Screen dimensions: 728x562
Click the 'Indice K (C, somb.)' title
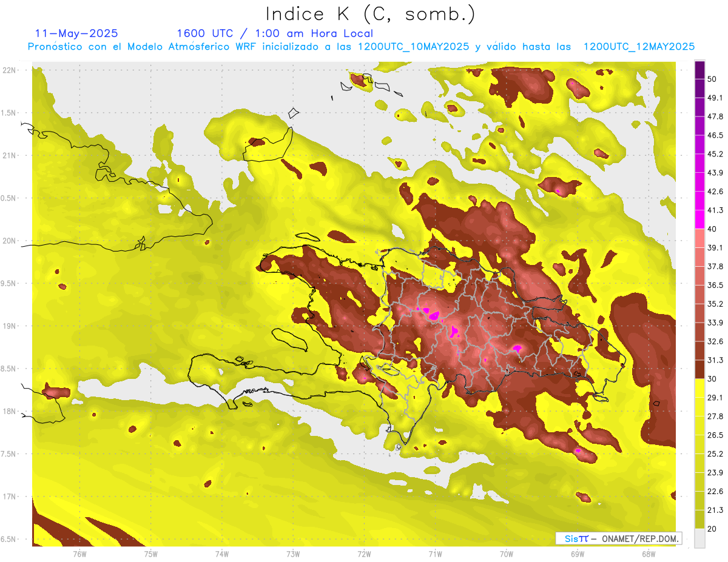[371, 15]
